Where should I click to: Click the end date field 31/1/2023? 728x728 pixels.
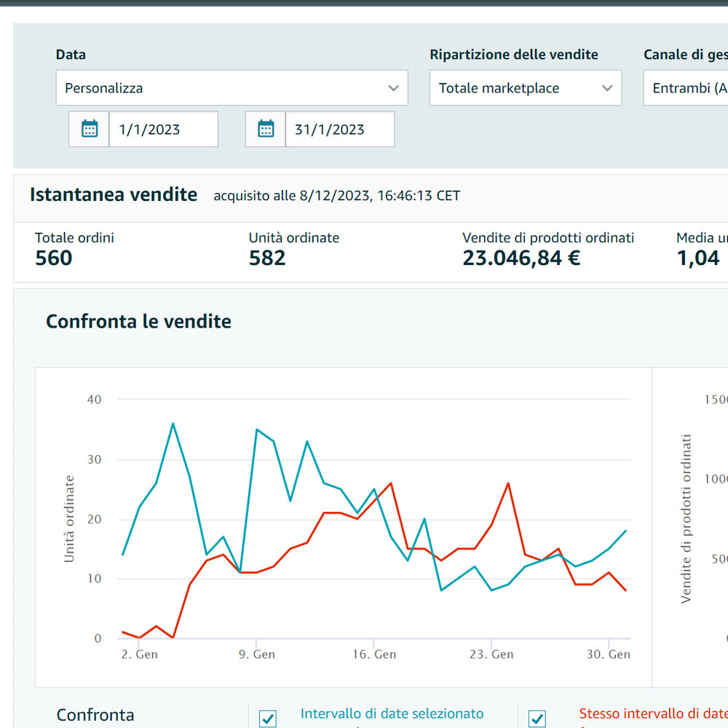(339, 130)
